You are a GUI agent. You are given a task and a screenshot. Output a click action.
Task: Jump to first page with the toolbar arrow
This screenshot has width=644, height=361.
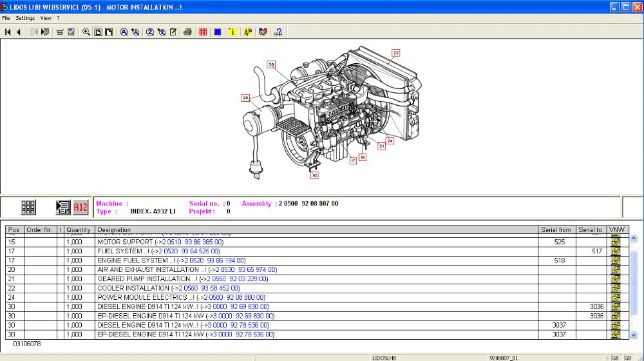[x=8, y=32]
